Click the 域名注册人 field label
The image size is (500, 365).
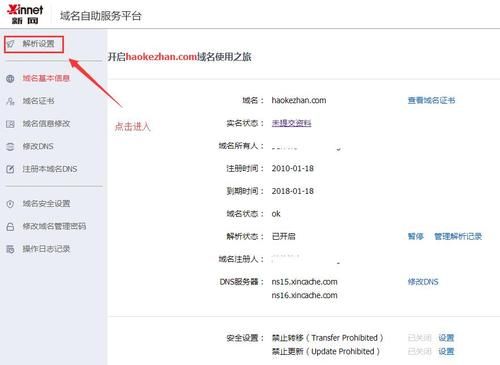[241, 259]
